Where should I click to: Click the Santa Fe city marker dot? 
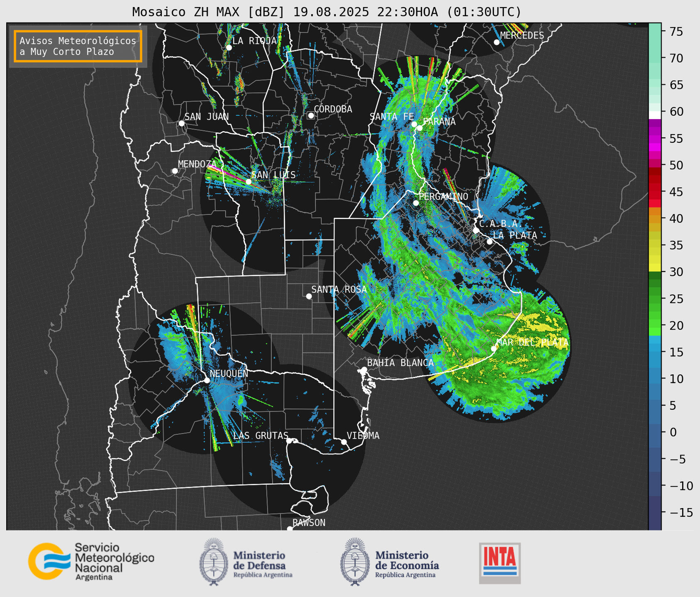414,124
